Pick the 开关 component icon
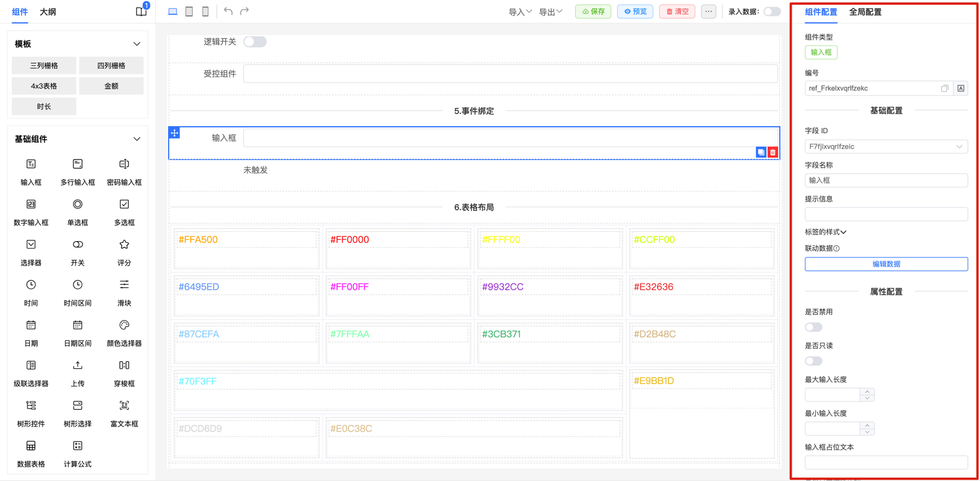The image size is (980, 481). pos(78,245)
